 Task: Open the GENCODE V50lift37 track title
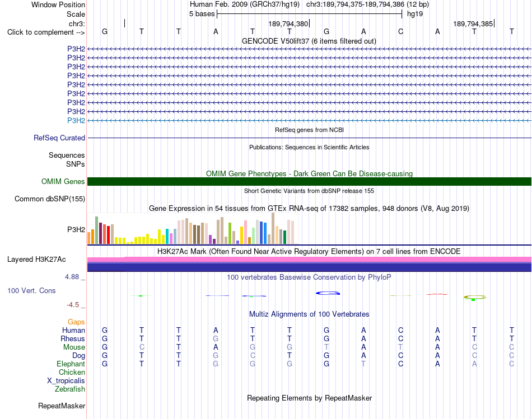pos(309,41)
